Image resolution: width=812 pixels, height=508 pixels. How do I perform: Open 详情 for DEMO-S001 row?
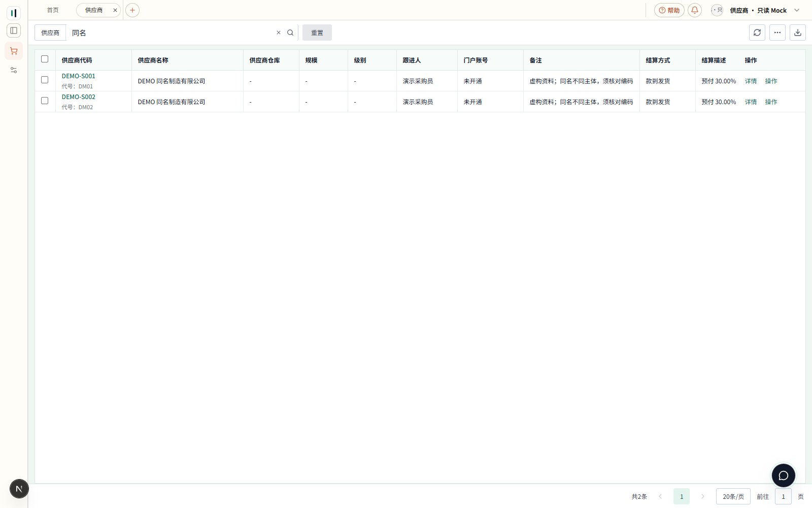tap(751, 81)
